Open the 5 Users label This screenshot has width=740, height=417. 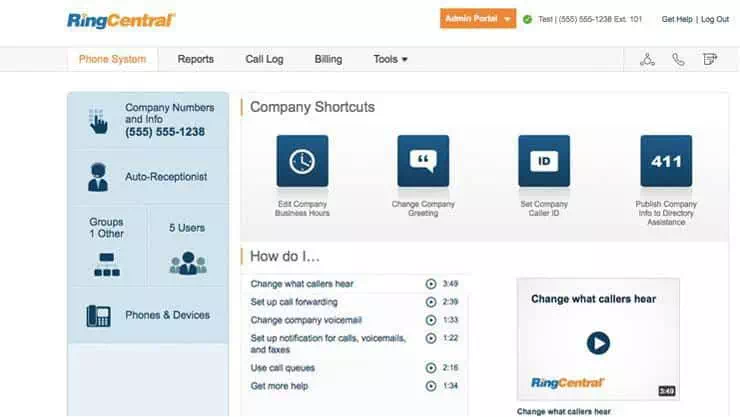[187, 228]
